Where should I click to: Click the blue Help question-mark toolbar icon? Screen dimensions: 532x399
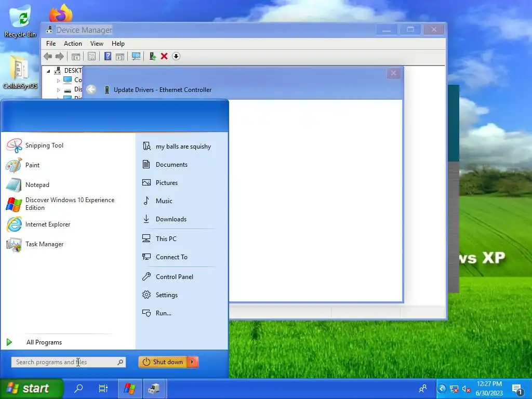(108, 56)
